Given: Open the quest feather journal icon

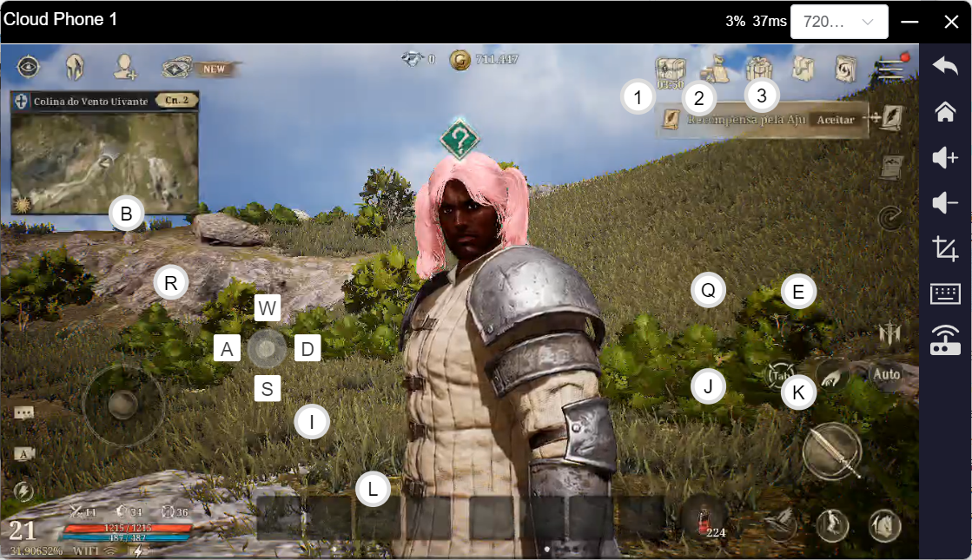Looking at the screenshot, I should (x=890, y=118).
